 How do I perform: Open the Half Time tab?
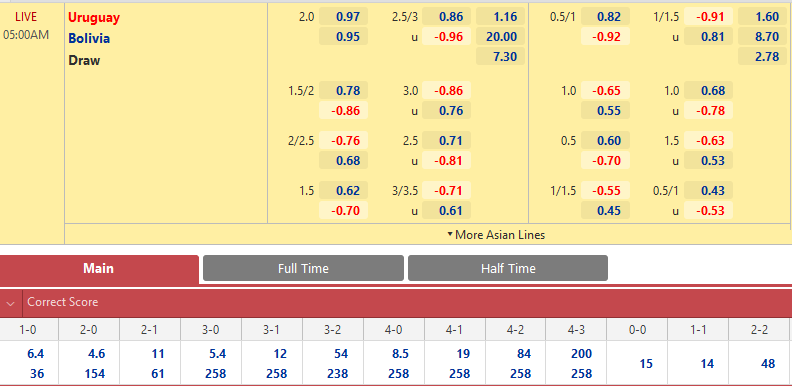click(x=508, y=268)
